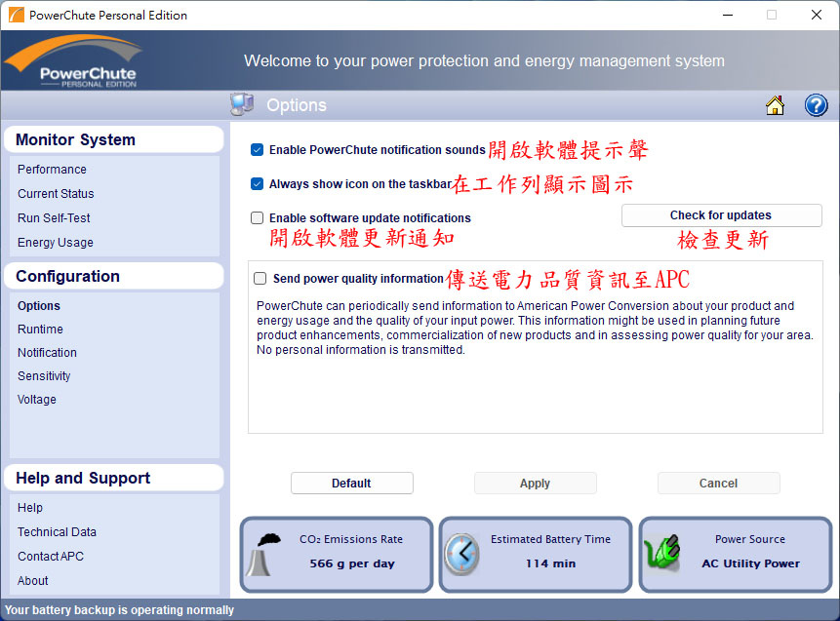Open Help under Help and Support
The image size is (840, 621).
30,508
